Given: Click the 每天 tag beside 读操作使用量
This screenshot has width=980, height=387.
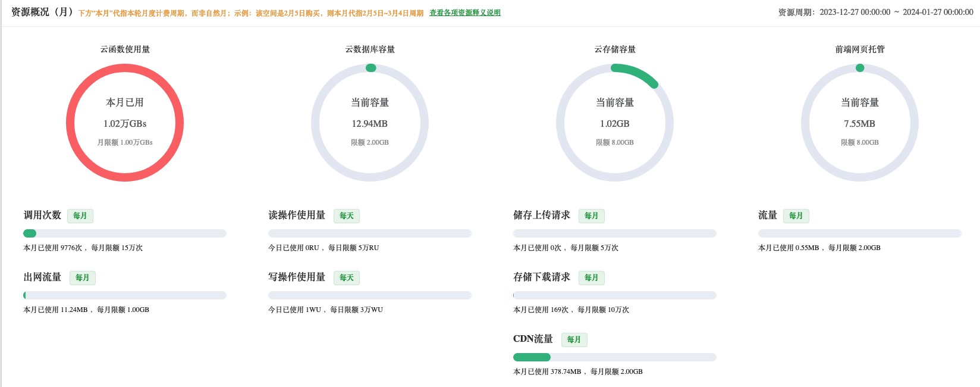Looking at the screenshot, I should 346,216.
